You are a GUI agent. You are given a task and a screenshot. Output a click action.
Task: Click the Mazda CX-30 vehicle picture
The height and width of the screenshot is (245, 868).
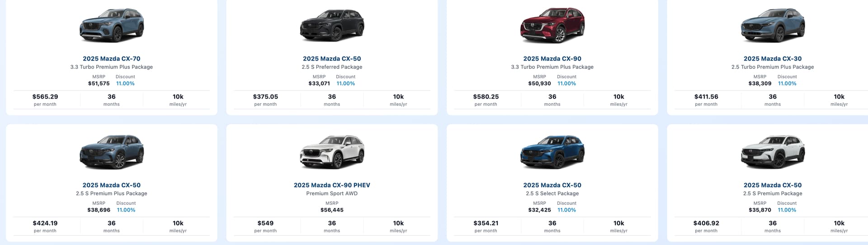(772, 26)
